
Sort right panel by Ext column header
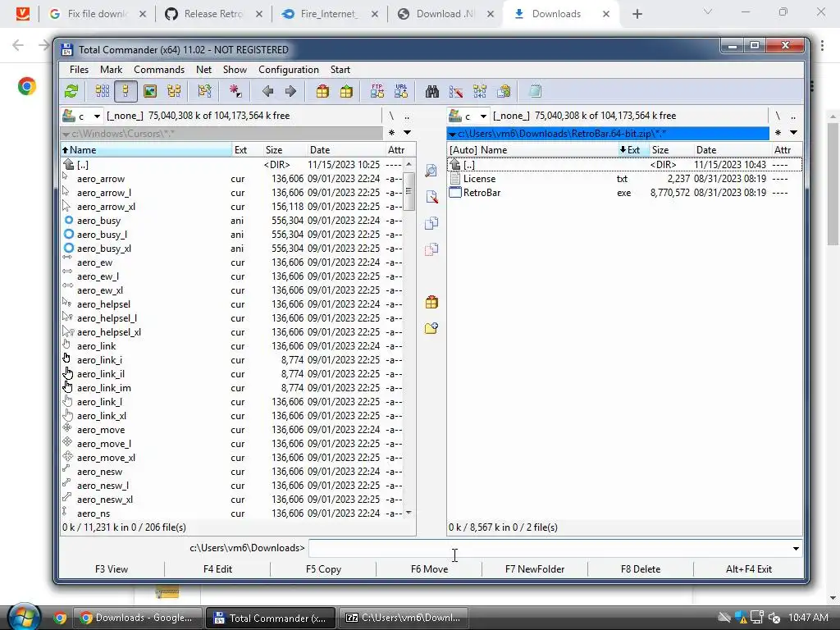pos(632,150)
